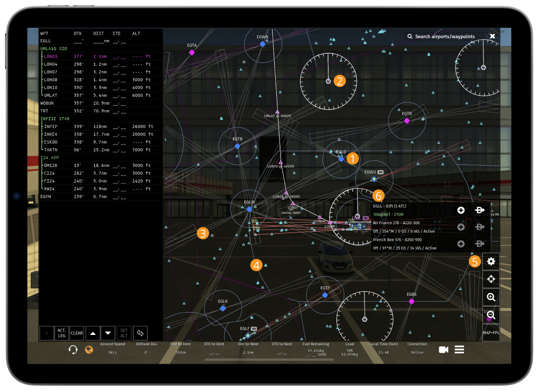Zoom out on the map
The width and height of the screenshot is (539, 392).
point(491,315)
